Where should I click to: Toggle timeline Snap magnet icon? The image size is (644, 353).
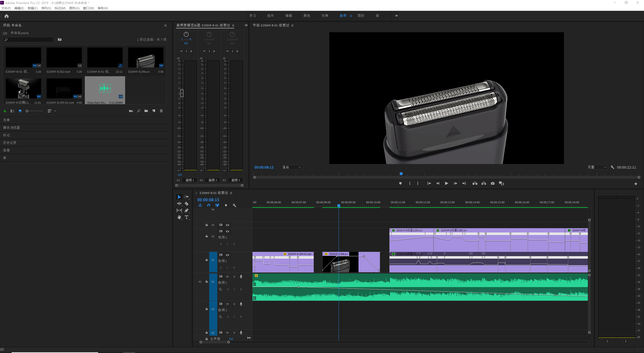pyautogui.click(x=208, y=205)
